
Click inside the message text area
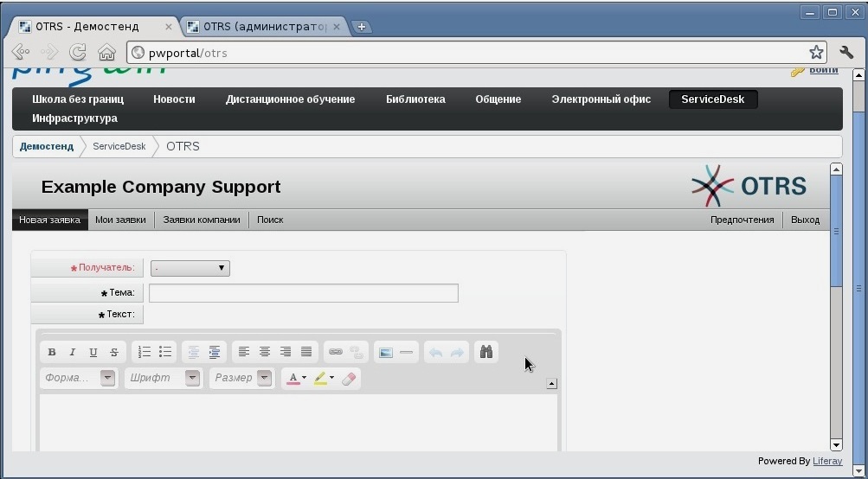click(299, 421)
